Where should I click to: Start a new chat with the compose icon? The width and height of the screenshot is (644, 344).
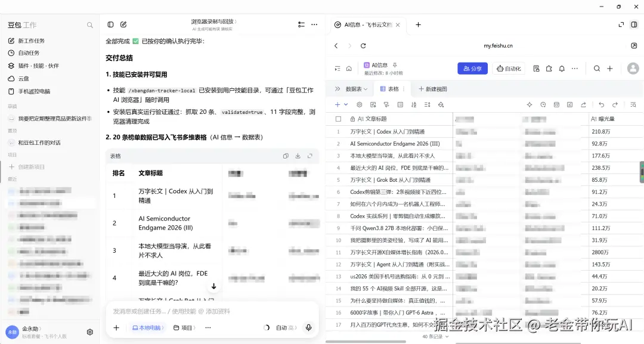(x=123, y=24)
